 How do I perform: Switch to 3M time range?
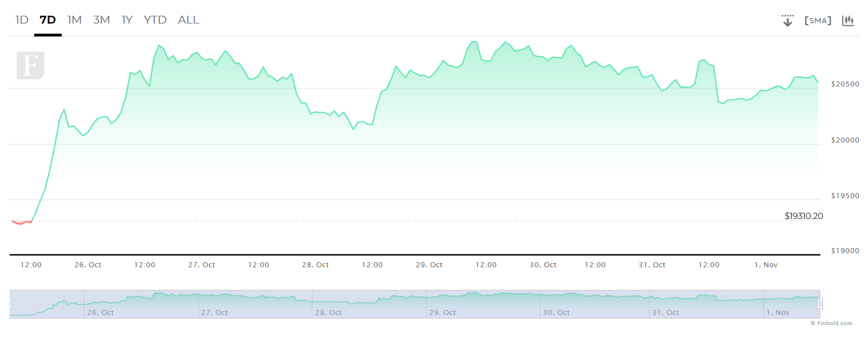[101, 20]
